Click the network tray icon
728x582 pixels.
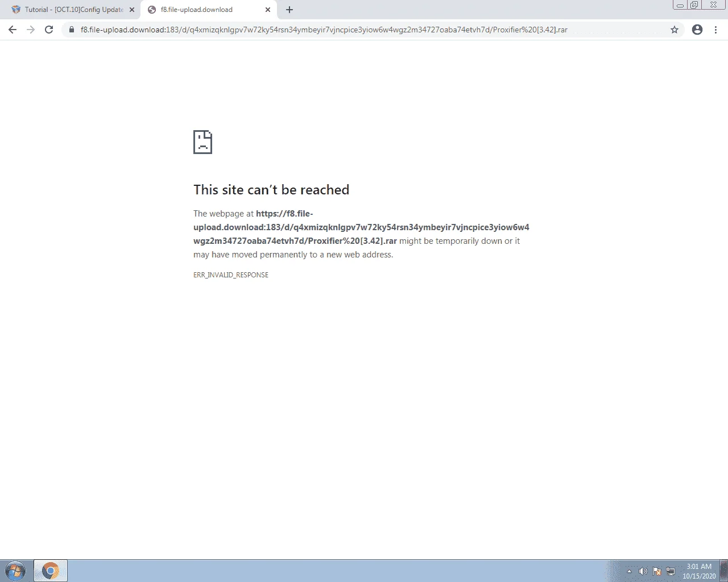671,571
